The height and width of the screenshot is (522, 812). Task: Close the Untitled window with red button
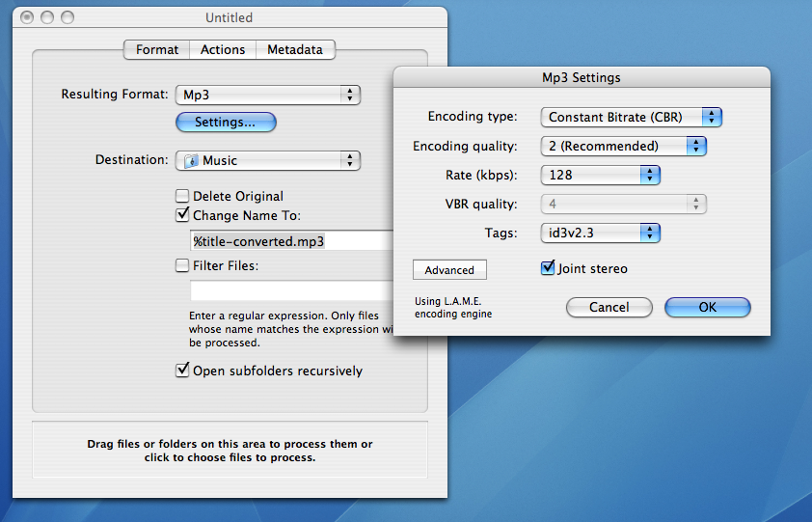26,17
